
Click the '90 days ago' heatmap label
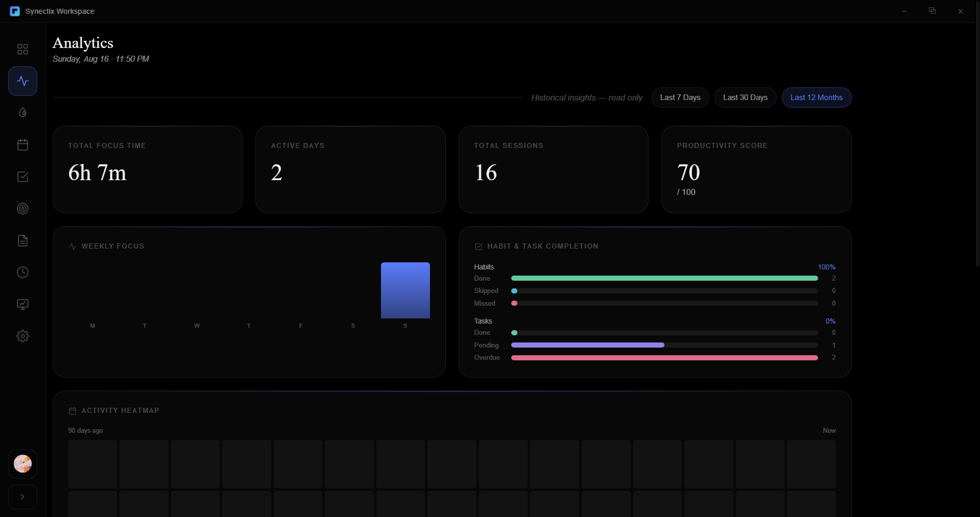click(x=85, y=431)
